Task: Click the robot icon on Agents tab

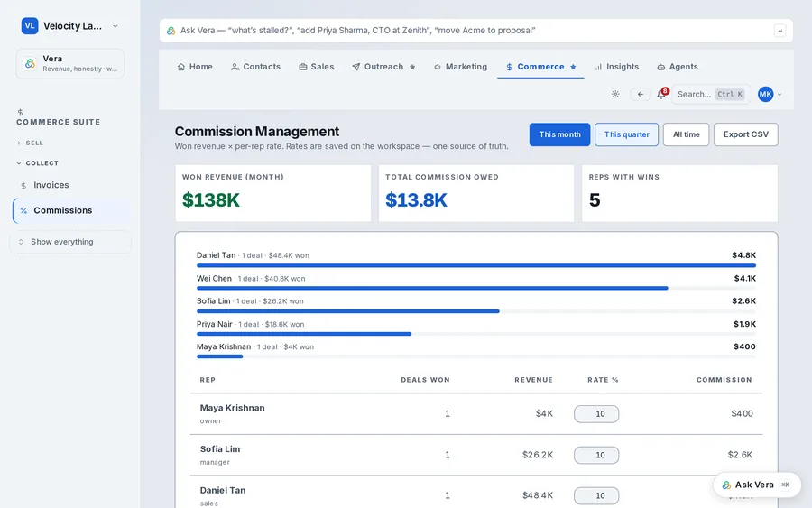Action: pos(661,67)
